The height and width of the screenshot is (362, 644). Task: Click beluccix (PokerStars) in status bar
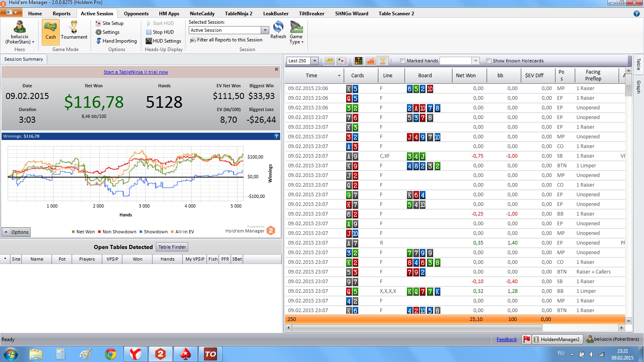pos(613,339)
